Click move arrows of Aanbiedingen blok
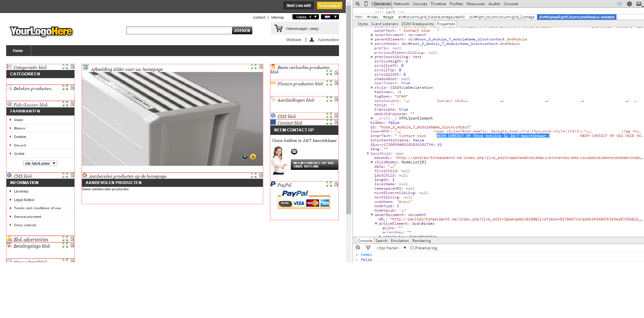The height and width of the screenshot is (318, 644). (329, 99)
